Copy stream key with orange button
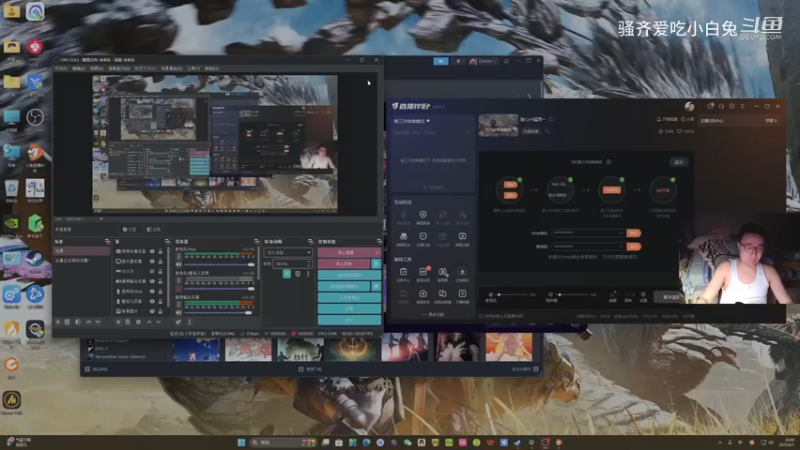Viewport: 800px width, 450px height. (x=634, y=246)
